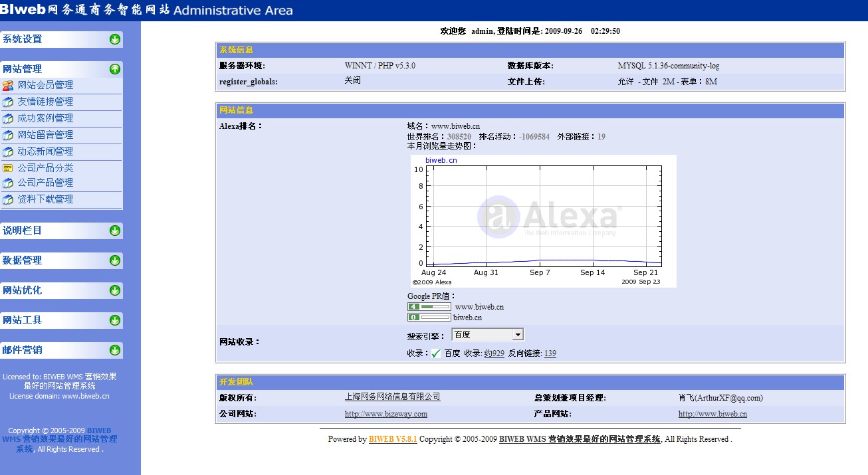The height and width of the screenshot is (475, 868).
Task: Follow the 上海网务网络信息有限公司 link
Action: [x=392, y=397]
